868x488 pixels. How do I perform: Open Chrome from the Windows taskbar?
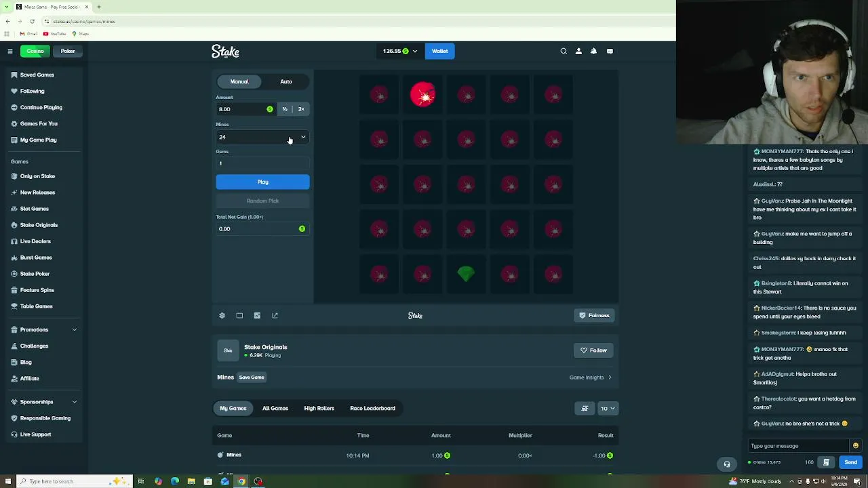click(x=241, y=481)
